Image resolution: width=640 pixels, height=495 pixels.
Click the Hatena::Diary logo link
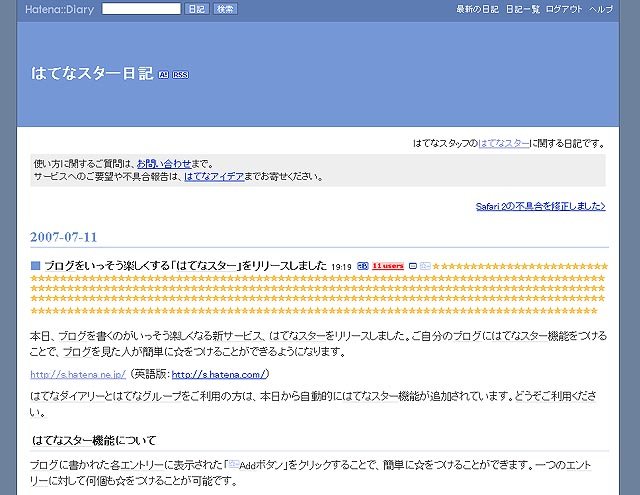60,9
